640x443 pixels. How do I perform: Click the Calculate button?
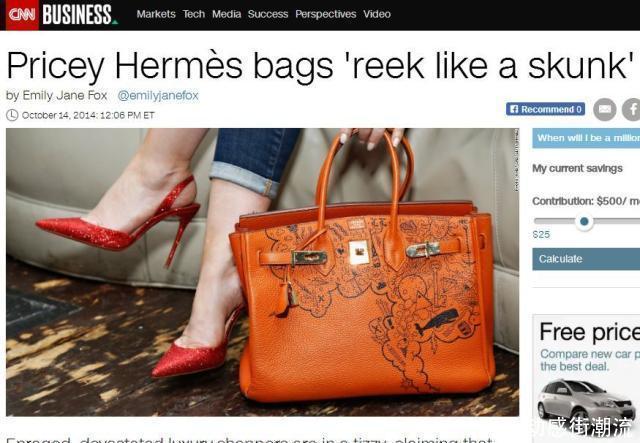tap(586, 259)
